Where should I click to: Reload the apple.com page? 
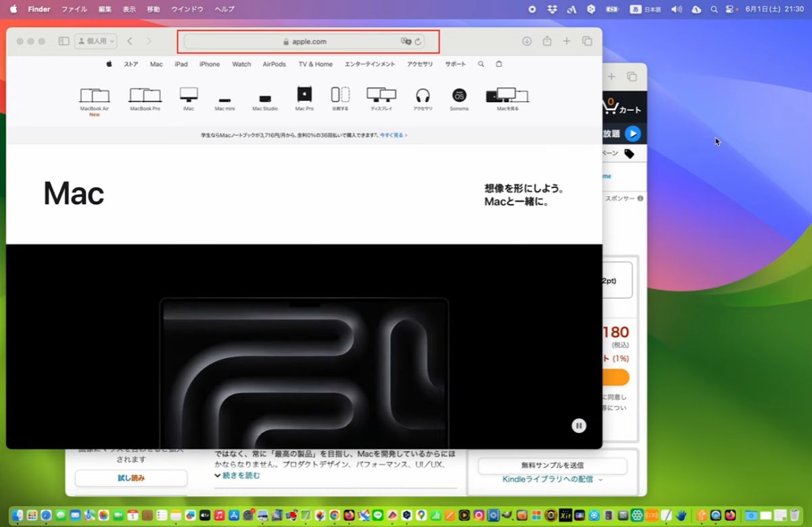418,41
